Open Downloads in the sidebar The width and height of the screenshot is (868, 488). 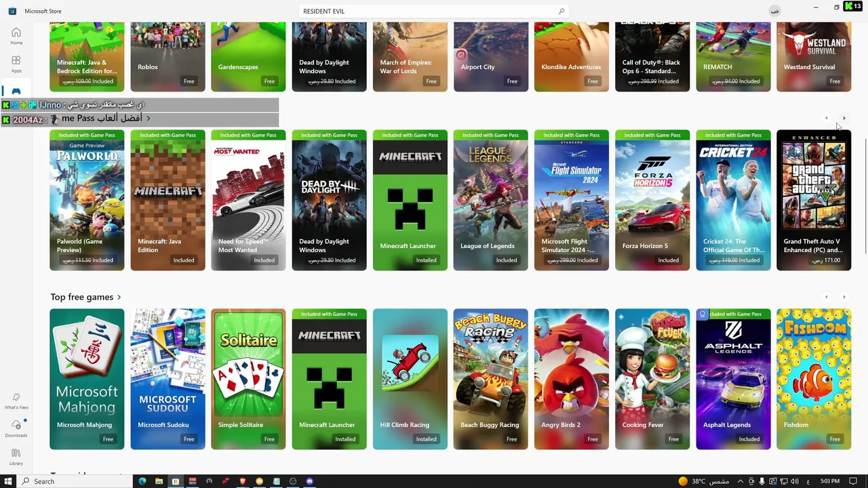(x=16, y=428)
